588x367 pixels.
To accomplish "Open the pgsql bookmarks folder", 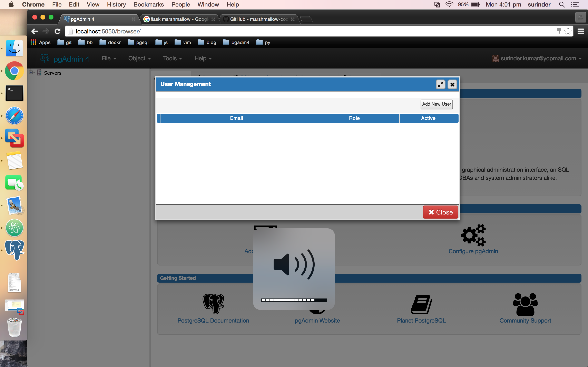I will [138, 42].
